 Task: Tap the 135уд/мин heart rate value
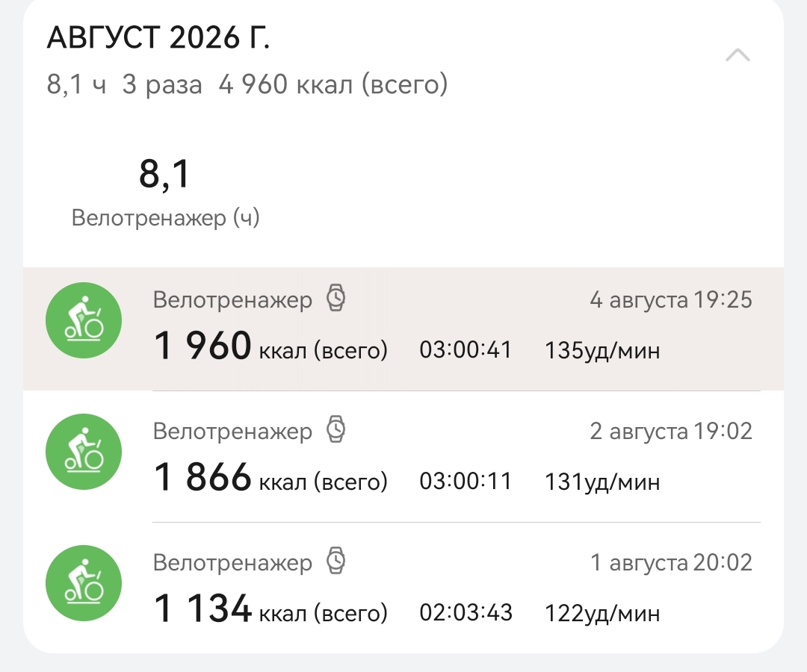point(602,351)
